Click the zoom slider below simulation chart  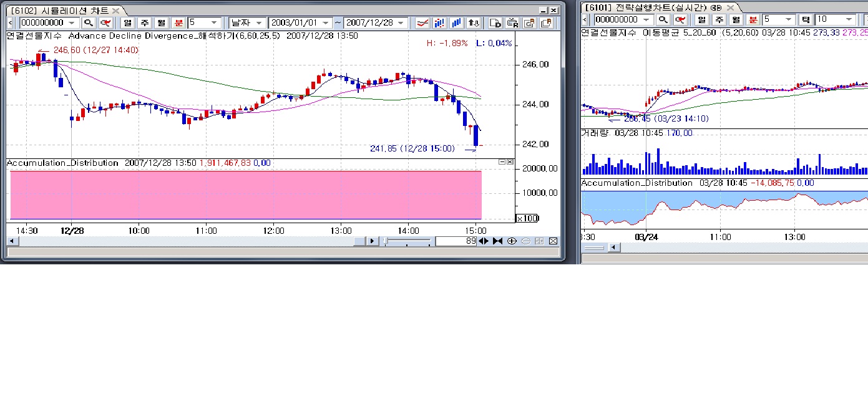[407, 241]
